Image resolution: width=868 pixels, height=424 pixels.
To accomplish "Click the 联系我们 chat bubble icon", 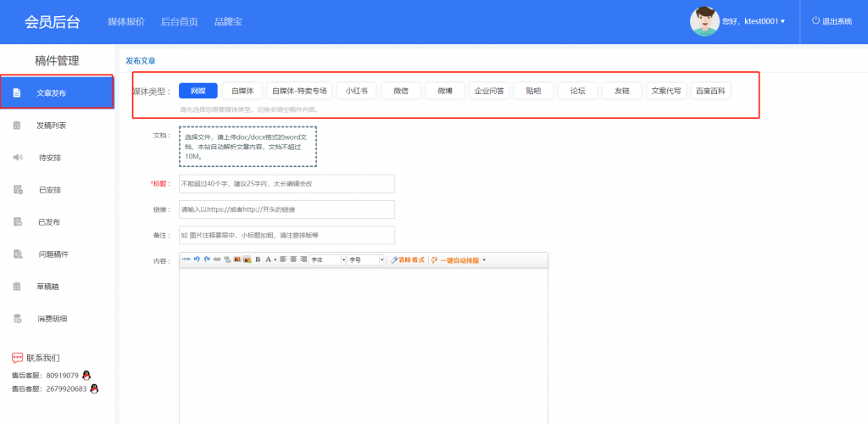I will tap(17, 358).
